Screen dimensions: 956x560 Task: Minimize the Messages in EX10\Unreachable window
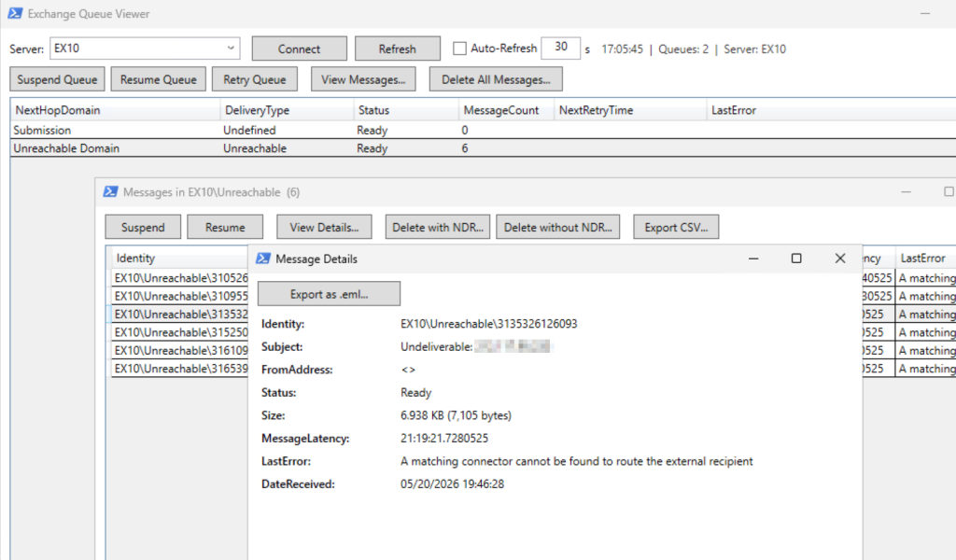pyautogui.click(x=906, y=192)
